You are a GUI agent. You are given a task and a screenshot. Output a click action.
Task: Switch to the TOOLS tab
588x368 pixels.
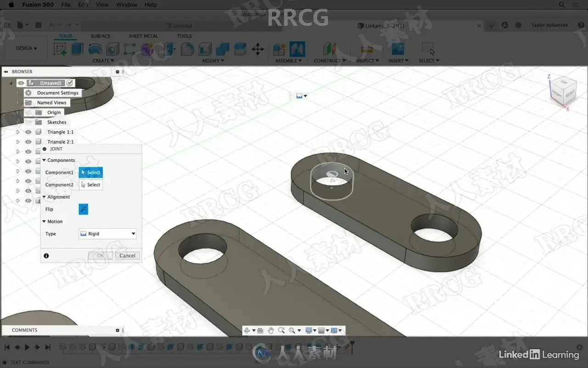click(x=184, y=36)
